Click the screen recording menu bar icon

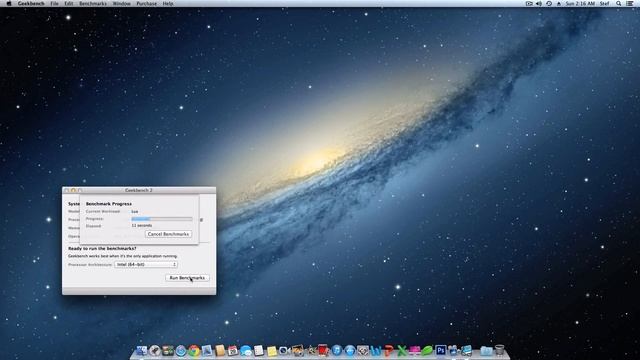pyautogui.click(x=529, y=3)
